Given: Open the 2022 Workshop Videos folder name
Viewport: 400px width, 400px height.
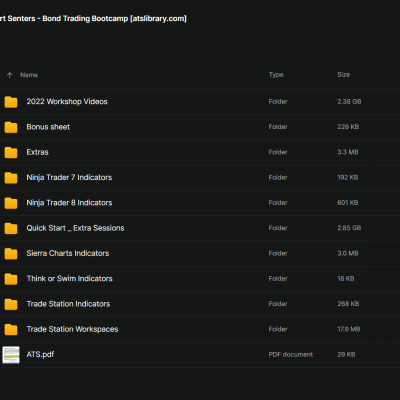Looking at the screenshot, I should coord(67,102).
